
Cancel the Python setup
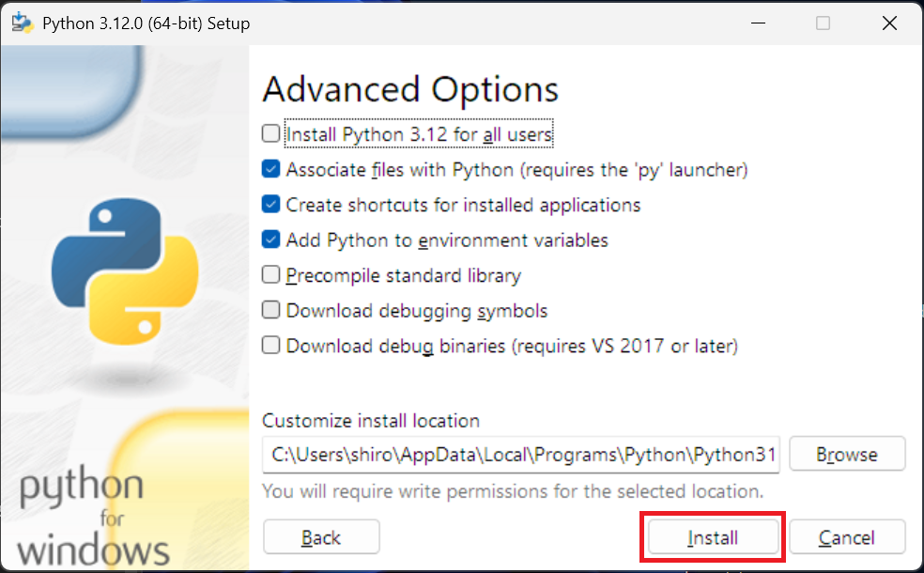click(x=847, y=537)
